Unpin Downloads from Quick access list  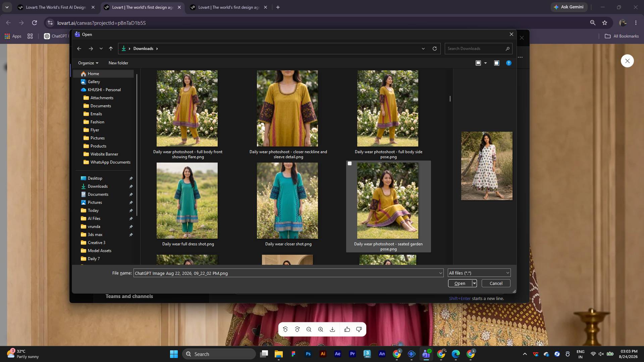pyautogui.click(x=131, y=186)
